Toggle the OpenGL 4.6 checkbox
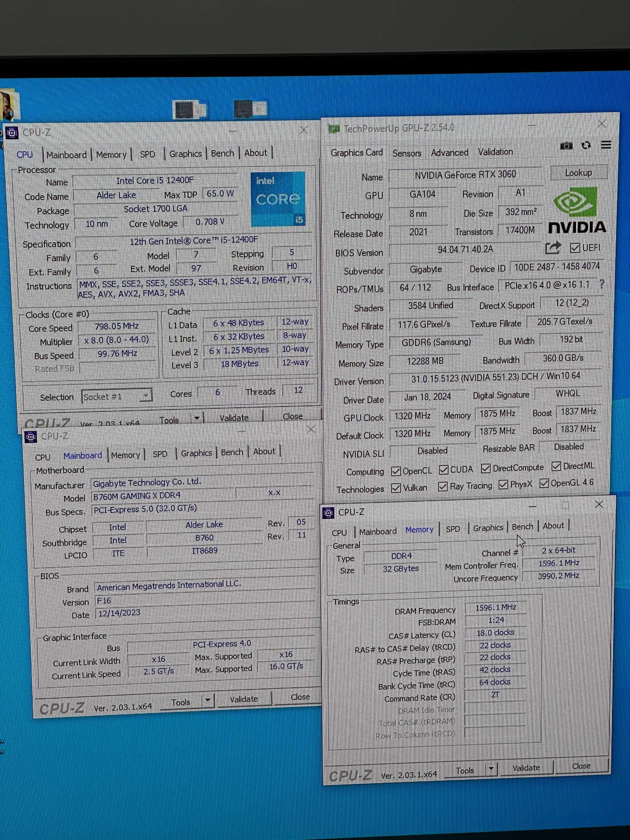The height and width of the screenshot is (840, 630). tap(544, 483)
